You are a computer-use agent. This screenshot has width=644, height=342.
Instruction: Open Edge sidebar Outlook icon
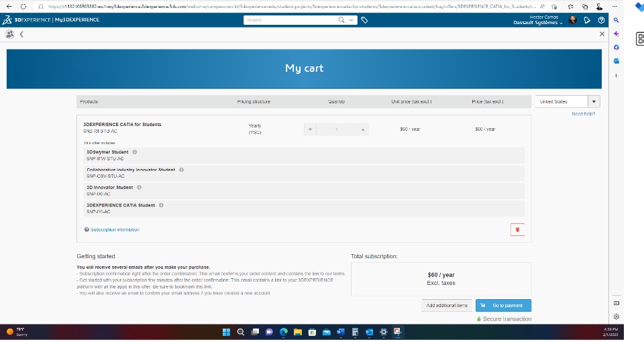coord(616,61)
